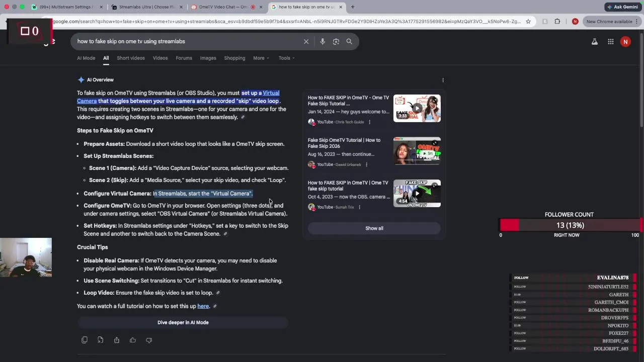This screenshot has width=644, height=362.
Task: Select the All results tab
Action: [x=106, y=58]
